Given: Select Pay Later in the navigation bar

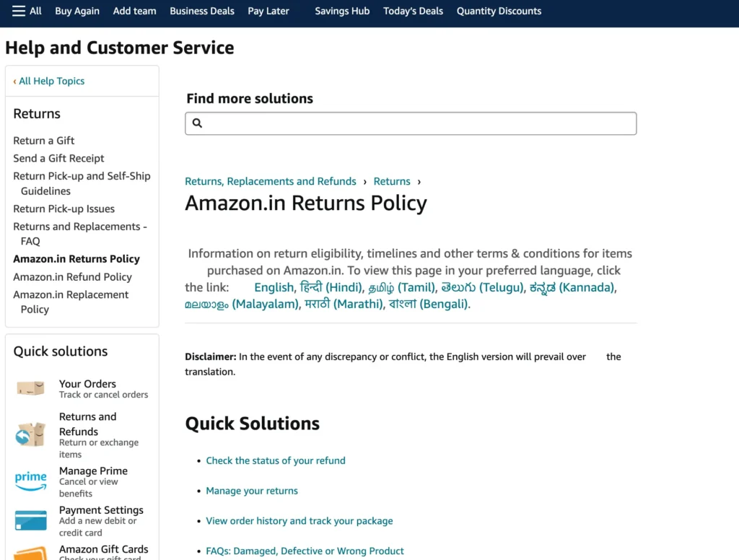Looking at the screenshot, I should tap(268, 11).
